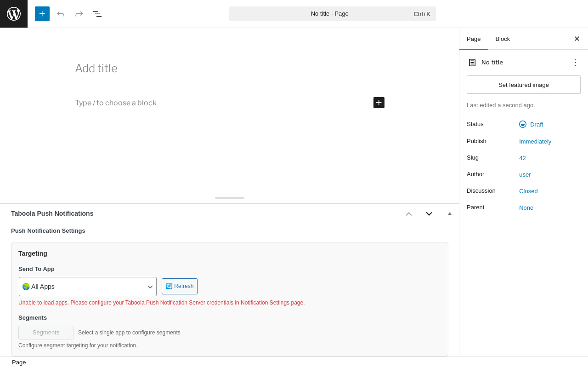The height and width of the screenshot is (368, 588).
Task: Switch to the Block tab
Action: (x=503, y=39)
